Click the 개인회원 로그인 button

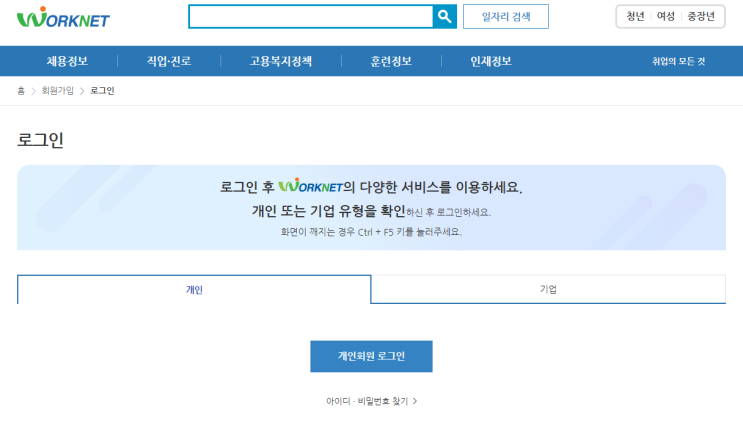[371, 356]
